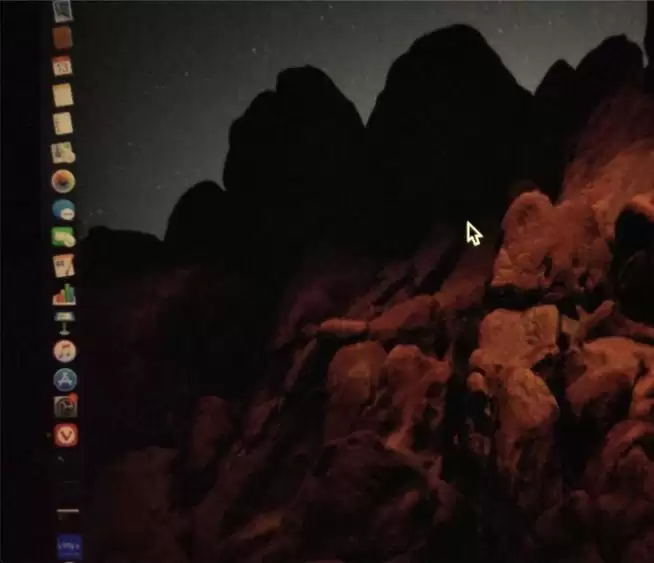Viewport: 654px width, 563px height.
Task: Open the blue App Store icon
Action: point(65,380)
